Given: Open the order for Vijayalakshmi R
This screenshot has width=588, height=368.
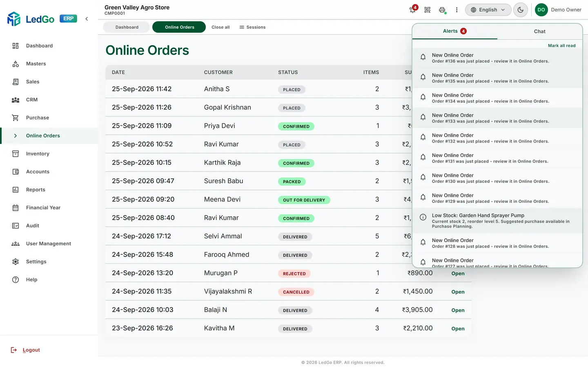Looking at the screenshot, I should [458, 292].
